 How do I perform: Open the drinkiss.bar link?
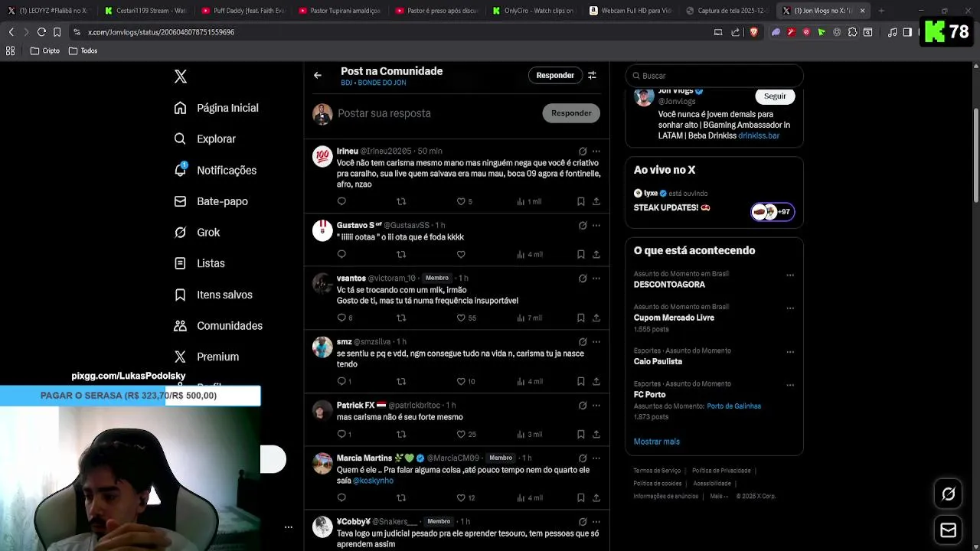[759, 135]
